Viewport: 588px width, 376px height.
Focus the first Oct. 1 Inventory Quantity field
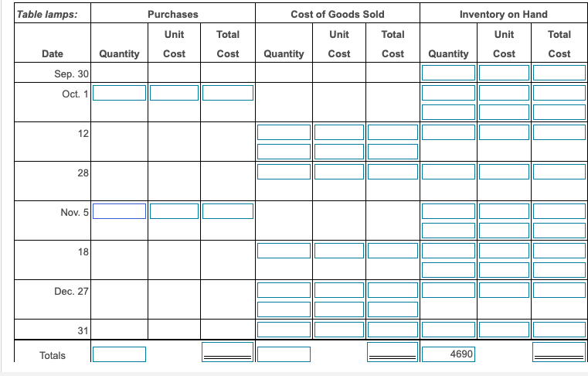[448, 93]
